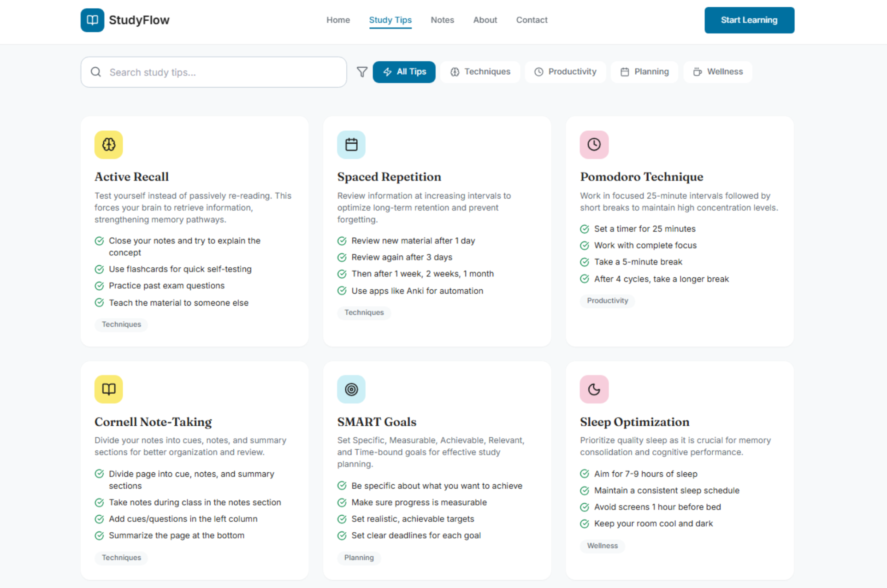Click checkmark beside 'Review again after 3 days'
887x588 pixels.
(342, 257)
